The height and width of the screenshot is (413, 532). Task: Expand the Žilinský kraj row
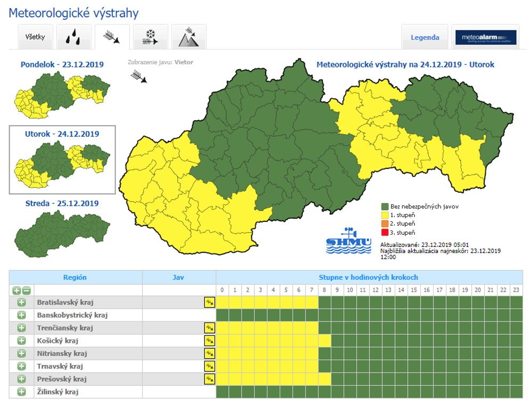tap(21, 392)
